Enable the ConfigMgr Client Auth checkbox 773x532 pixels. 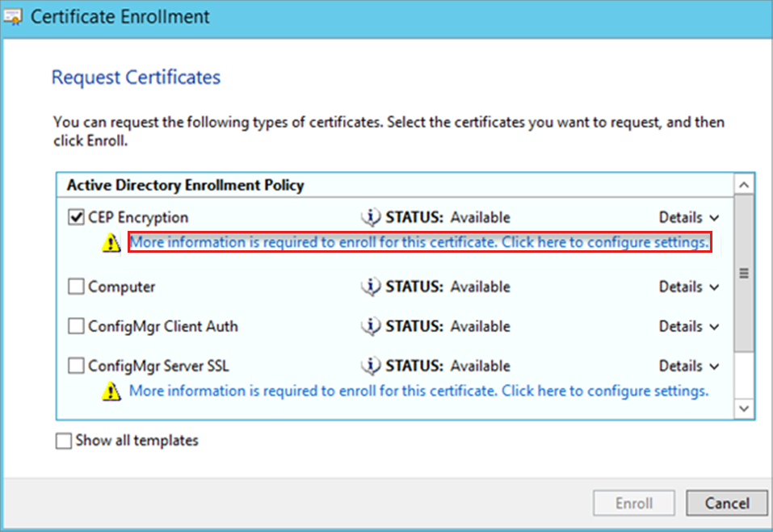click(76, 326)
